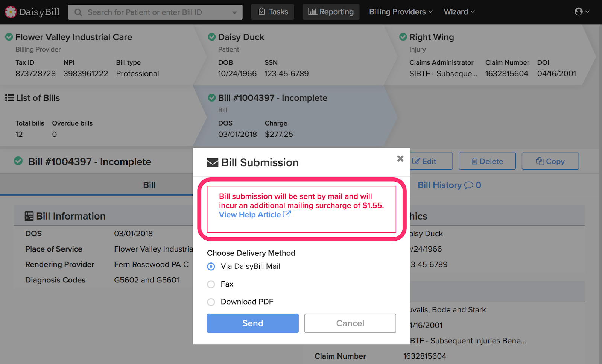Image resolution: width=602 pixels, height=364 pixels.
Task: Open the Reporting page
Action: [331, 12]
